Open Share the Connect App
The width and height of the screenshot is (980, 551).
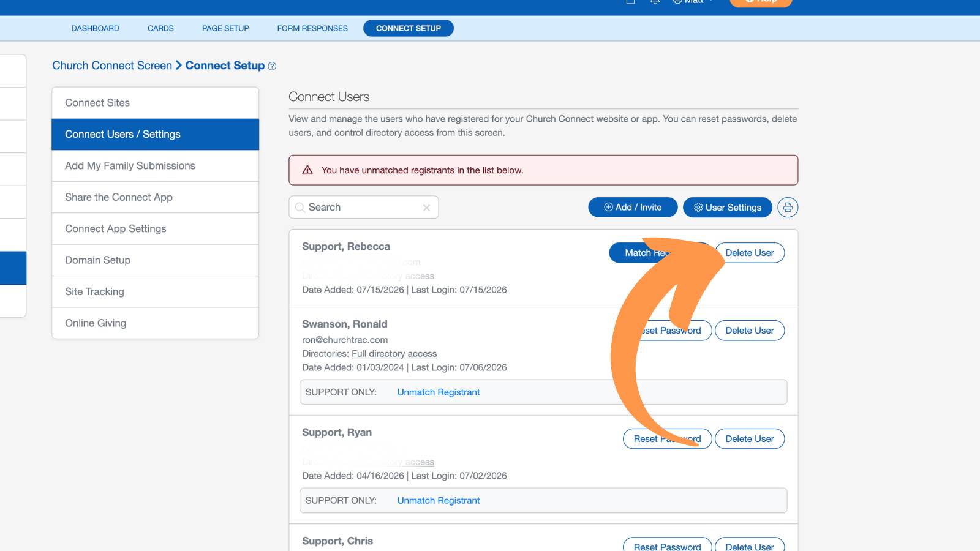click(x=156, y=197)
